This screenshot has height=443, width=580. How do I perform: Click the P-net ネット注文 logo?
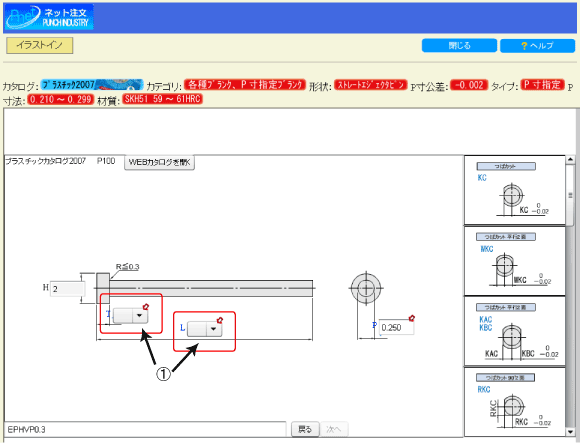tap(49, 17)
